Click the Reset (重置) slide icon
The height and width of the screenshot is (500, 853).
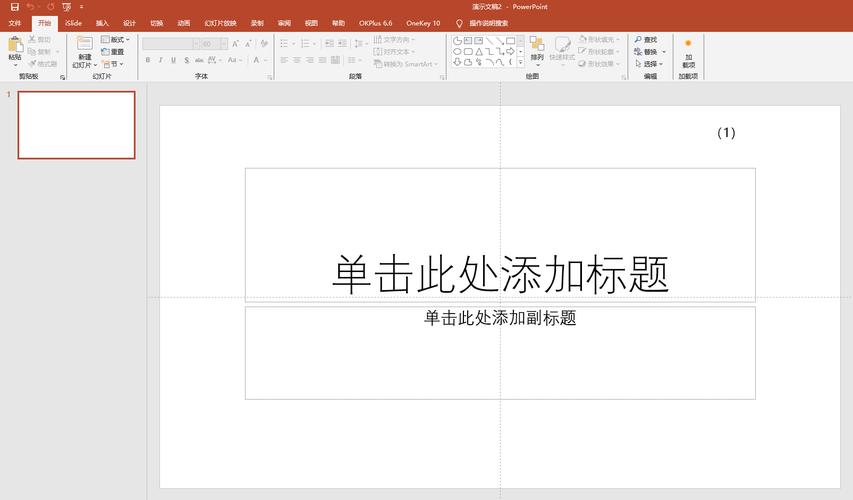112,52
